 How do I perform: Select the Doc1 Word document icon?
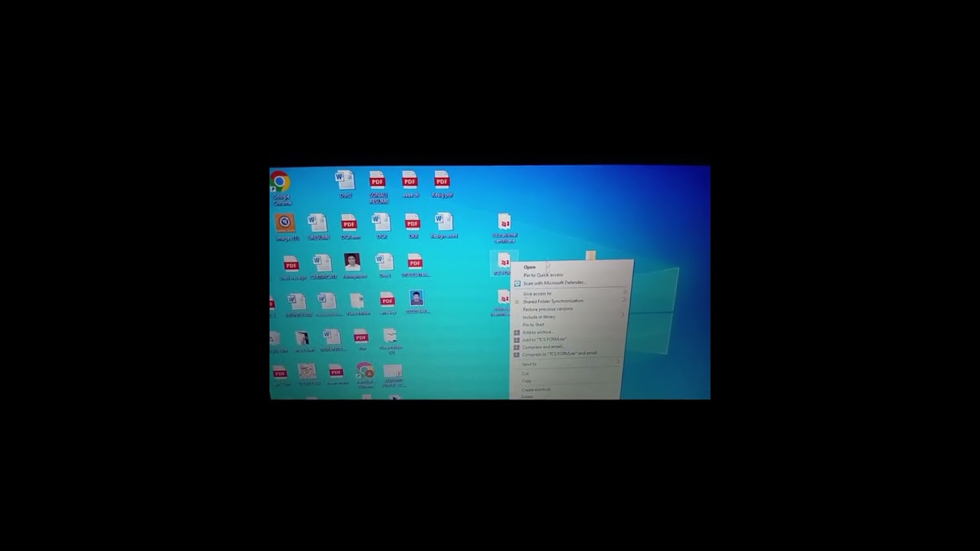click(x=384, y=264)
